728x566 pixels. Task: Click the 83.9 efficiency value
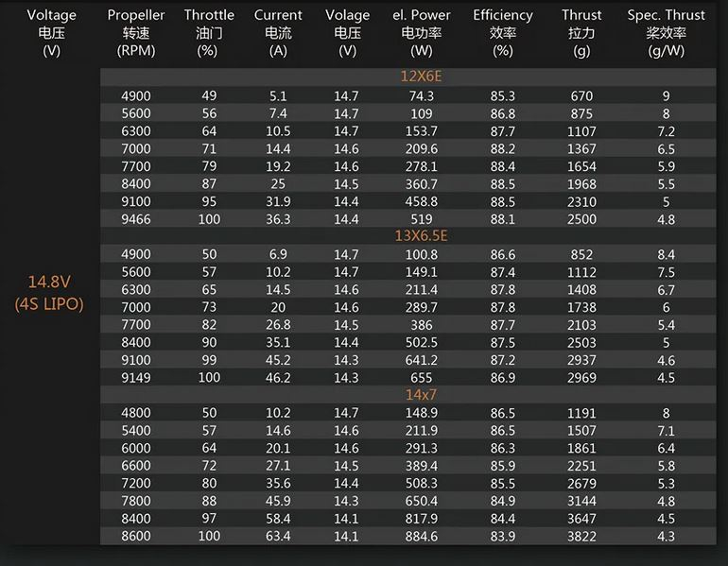[503, 537]
